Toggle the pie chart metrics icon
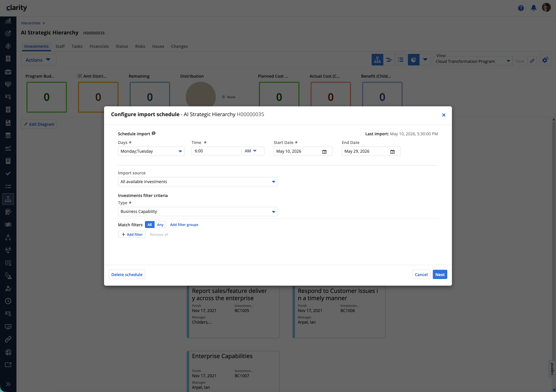Image resolution: width=556 pixels, height=392 pixels. [x=414, y=60]
